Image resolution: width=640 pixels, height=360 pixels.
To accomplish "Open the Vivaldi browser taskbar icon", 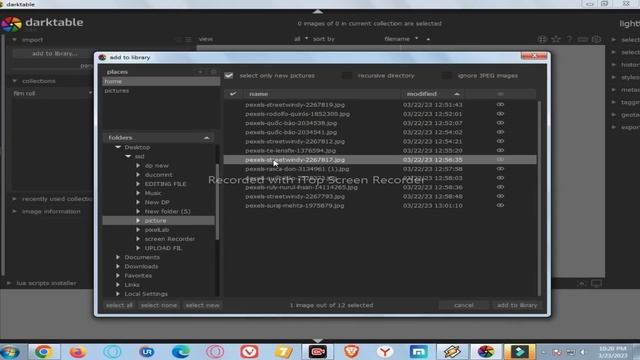I will coord(249,351).
